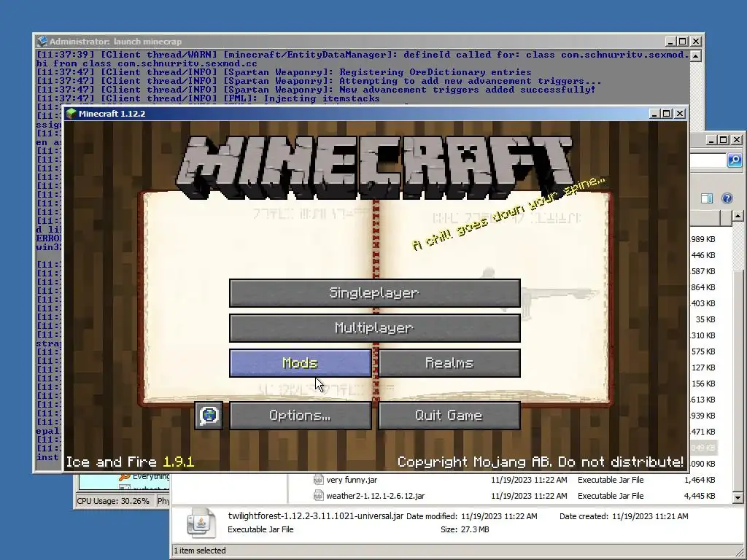747x560 pixels.
Task: Click the 1,464 KB size cell
Action: coord(700,480)
